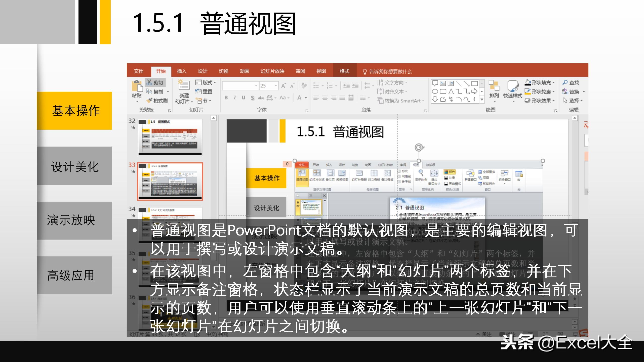Image resolution: width=644 pixels, height=362 pixels.
Task: Click the Cut (剪切) scissors icon
Action: 149,82
